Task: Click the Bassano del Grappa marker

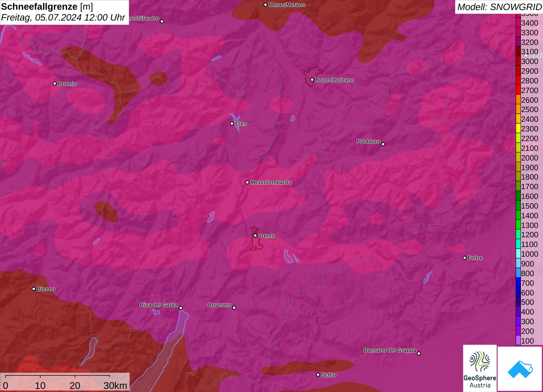Action: 419,353
